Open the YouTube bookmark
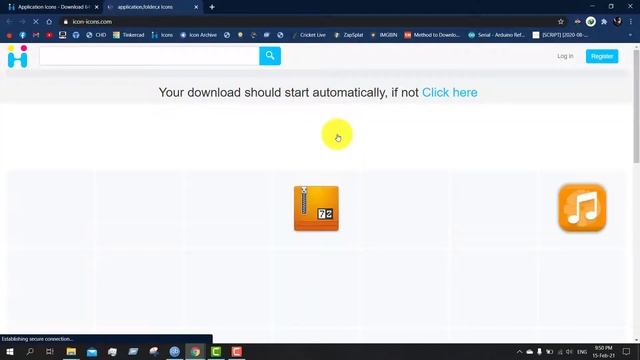 pyautogui.click(x=49, y=35)
